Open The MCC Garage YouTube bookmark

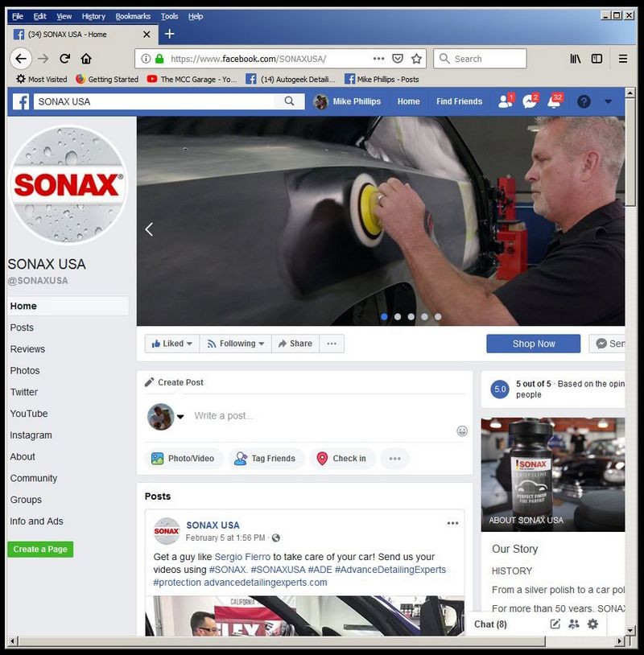[192, 79]
